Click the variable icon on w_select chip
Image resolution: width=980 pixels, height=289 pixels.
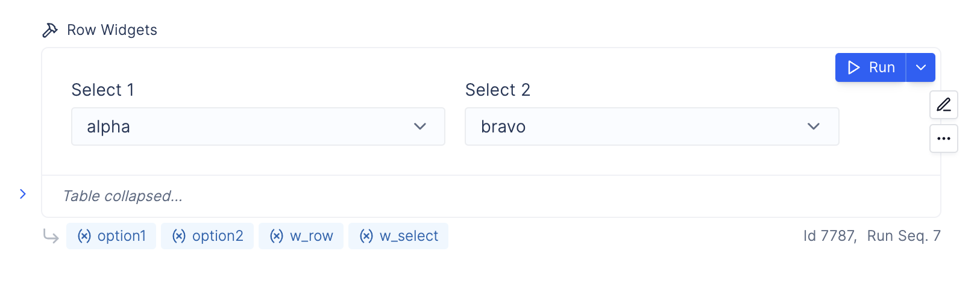(366, 236)
